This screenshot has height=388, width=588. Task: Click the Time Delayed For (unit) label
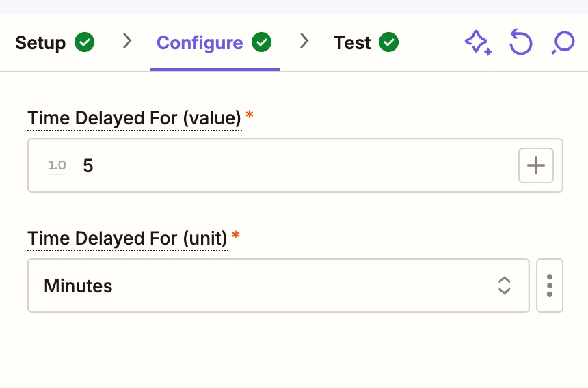coord(127,238)
